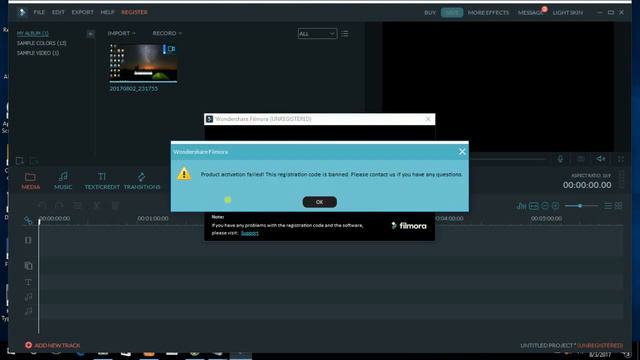This screenshot has height=360, width=640.
Task: Select the 20170802_231755 video thumbnail
Action: coord(143,63)
